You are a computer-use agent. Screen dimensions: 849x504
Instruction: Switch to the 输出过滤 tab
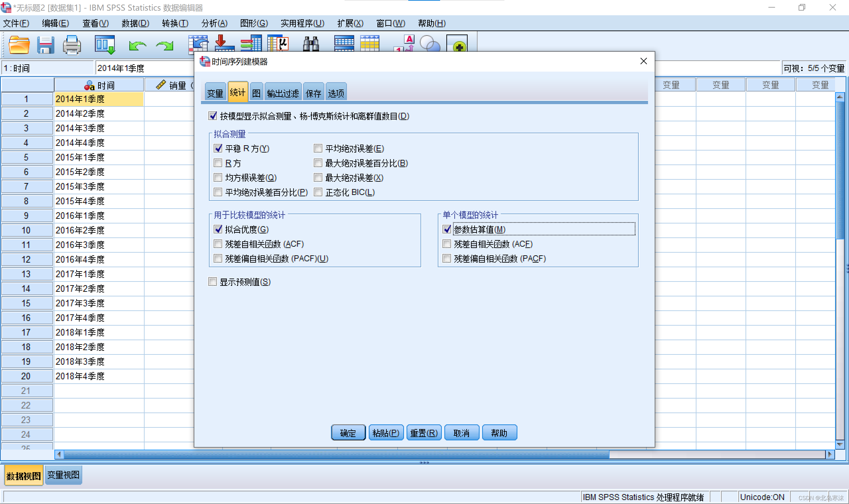(x=283, y=93)
